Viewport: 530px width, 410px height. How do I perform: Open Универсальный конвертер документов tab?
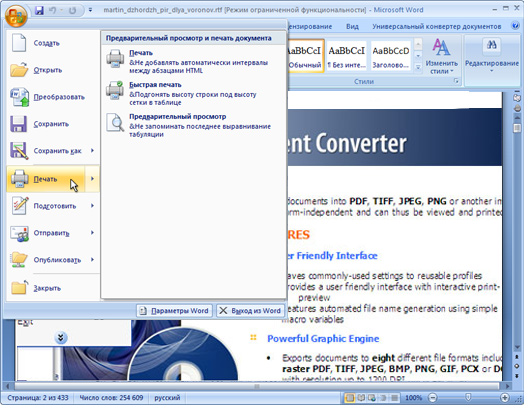pos(436,26)
